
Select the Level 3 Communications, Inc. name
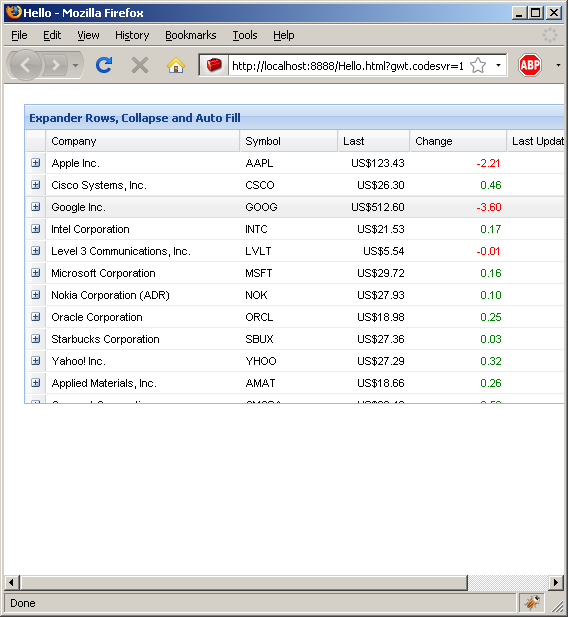pyautogui.click(x=121, y=251)
